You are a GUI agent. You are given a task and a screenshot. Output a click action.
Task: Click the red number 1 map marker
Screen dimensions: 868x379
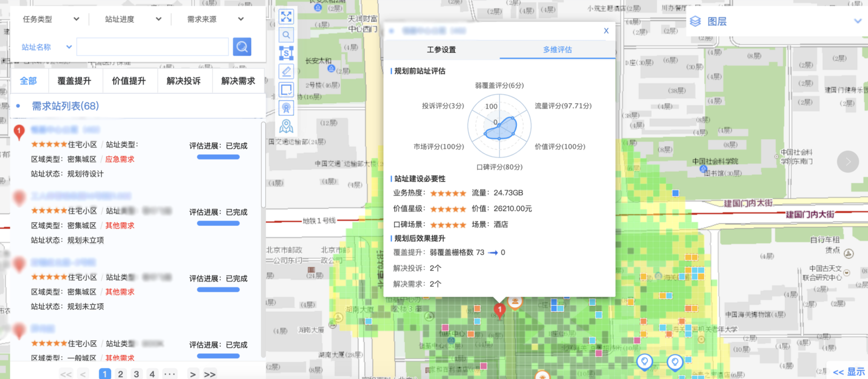[x=500, y=310]
